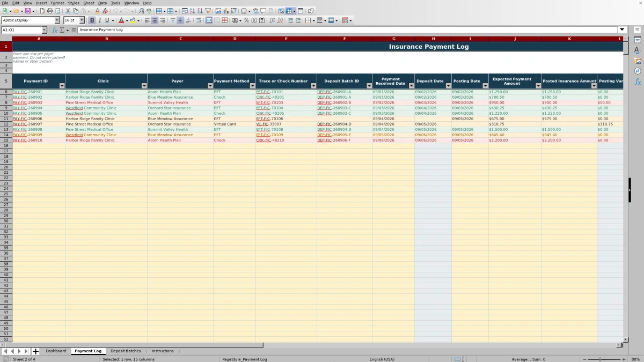Toggle Freeze Rows and Columns button
The image size is (644, 362).
289,11
